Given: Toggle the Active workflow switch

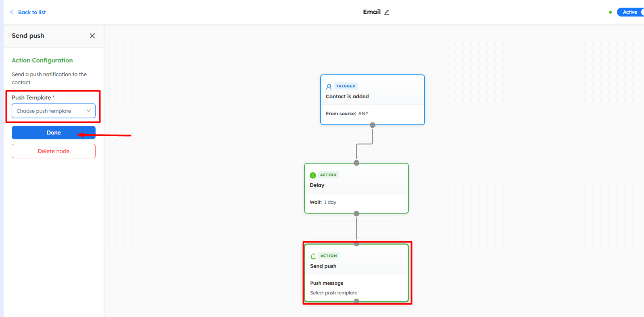Looking at the screenshot, I should coord(630,12).
